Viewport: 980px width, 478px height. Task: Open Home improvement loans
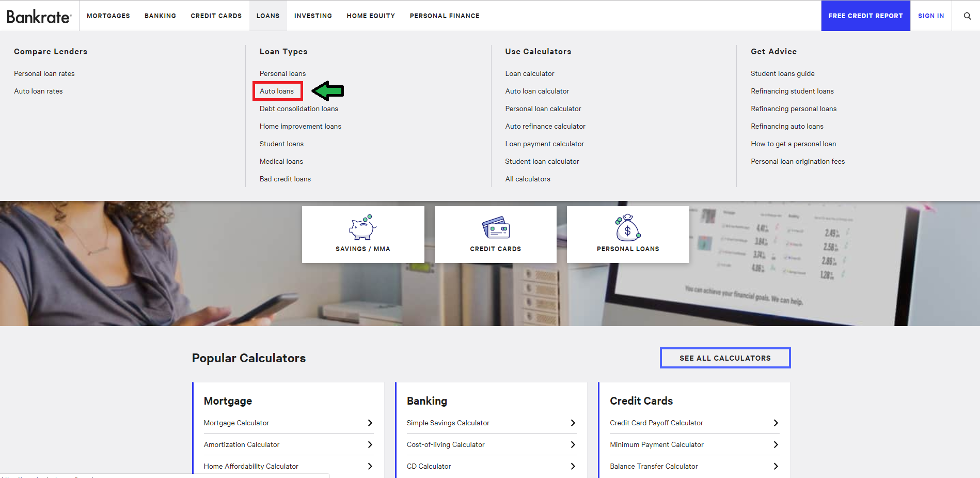point(301,126)
